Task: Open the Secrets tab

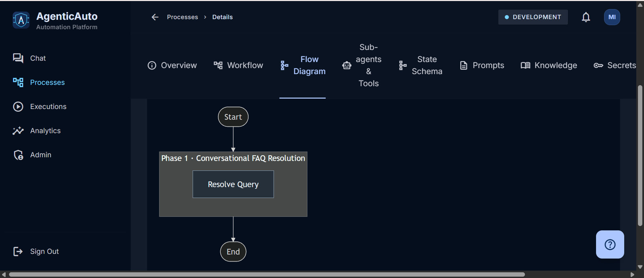Action: click(615, 65)
